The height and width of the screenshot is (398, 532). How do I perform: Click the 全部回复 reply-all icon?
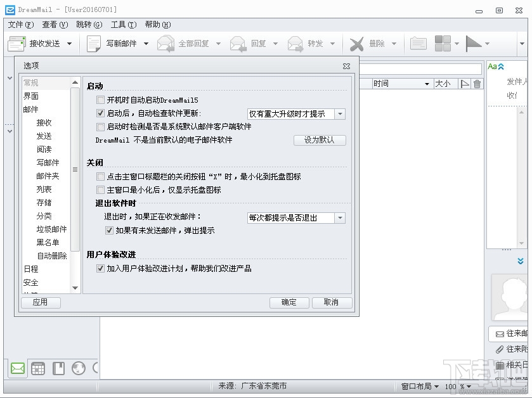pos(167,43)
